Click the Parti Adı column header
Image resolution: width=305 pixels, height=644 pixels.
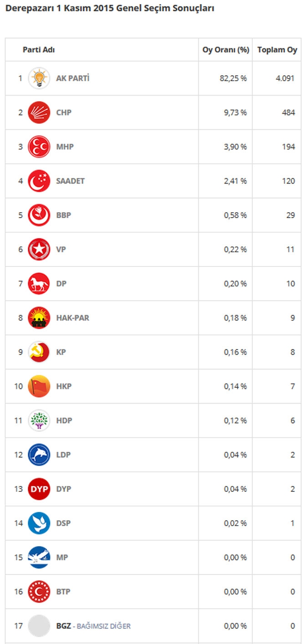click(x=39, y=50)
